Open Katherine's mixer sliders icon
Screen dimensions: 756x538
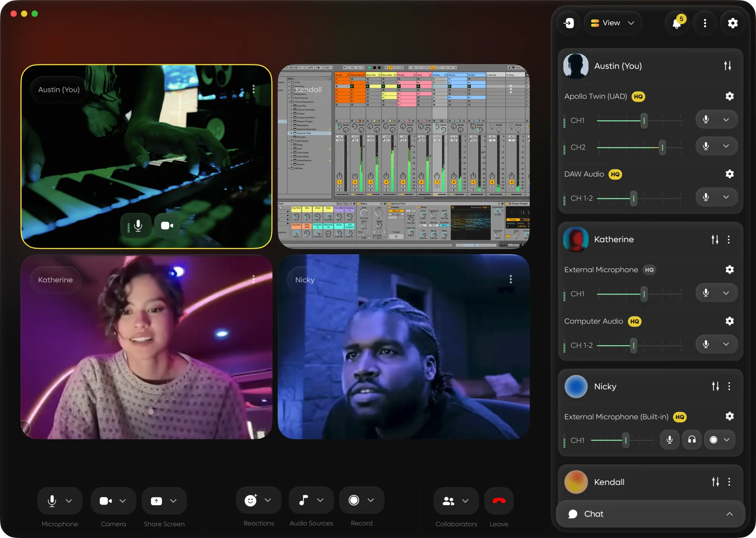click(715, 239)
